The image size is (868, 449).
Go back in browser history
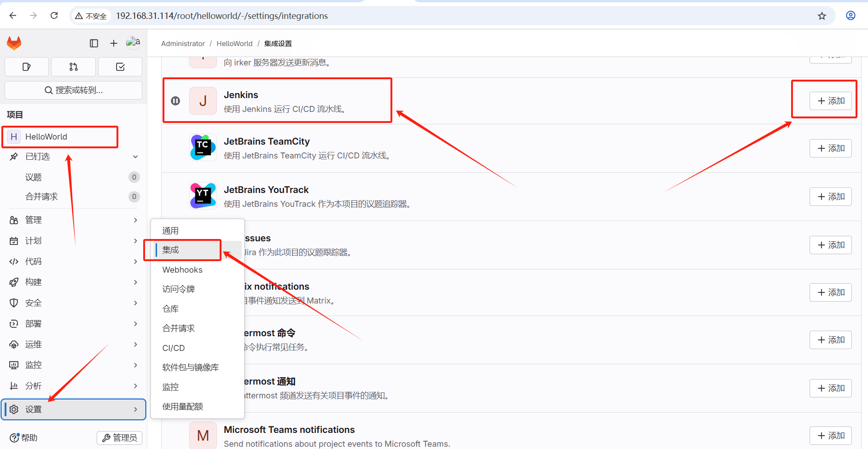[x=13, y=16]
